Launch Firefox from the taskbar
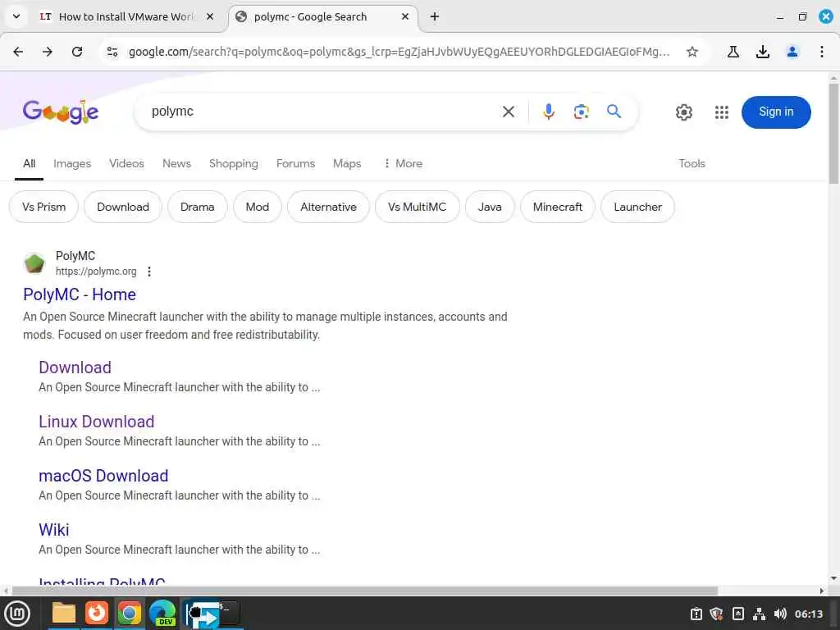The width and height of the screenshot is (840, 630). (x=97, y=614)
